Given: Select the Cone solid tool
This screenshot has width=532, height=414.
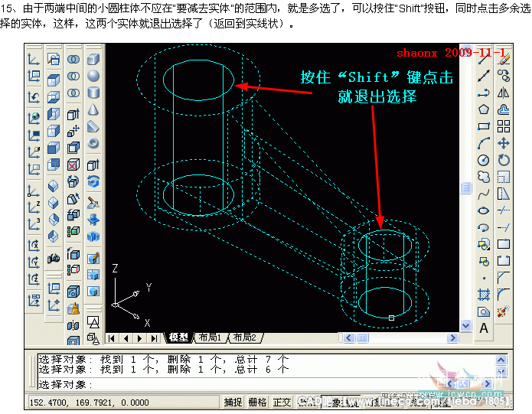Looking at the screenshot, I should [93, 109].
